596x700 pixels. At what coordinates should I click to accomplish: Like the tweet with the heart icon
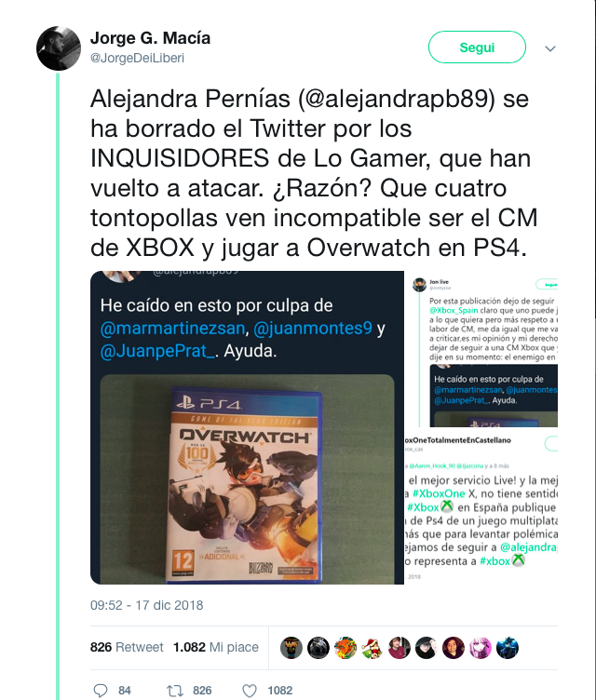click(x=250, y=691)
